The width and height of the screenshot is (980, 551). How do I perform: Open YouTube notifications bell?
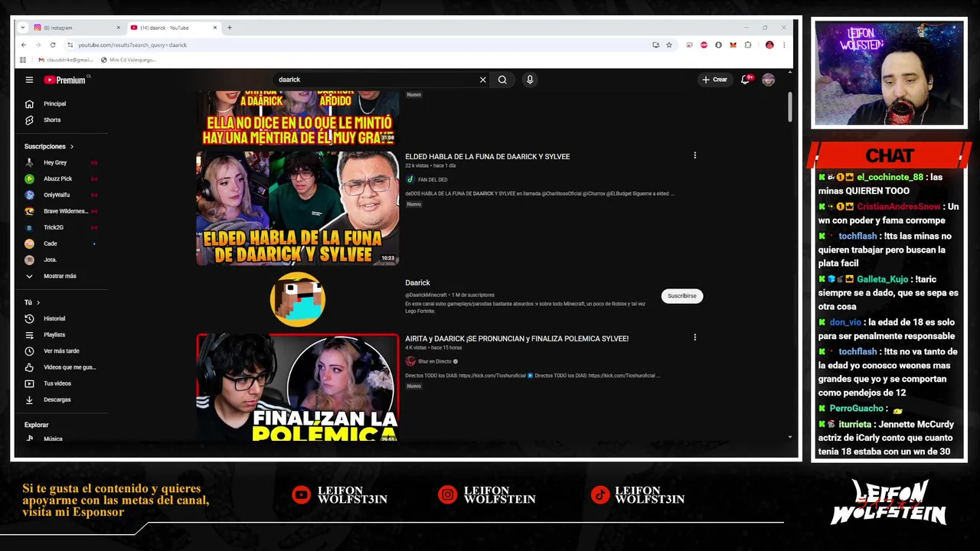745,80
